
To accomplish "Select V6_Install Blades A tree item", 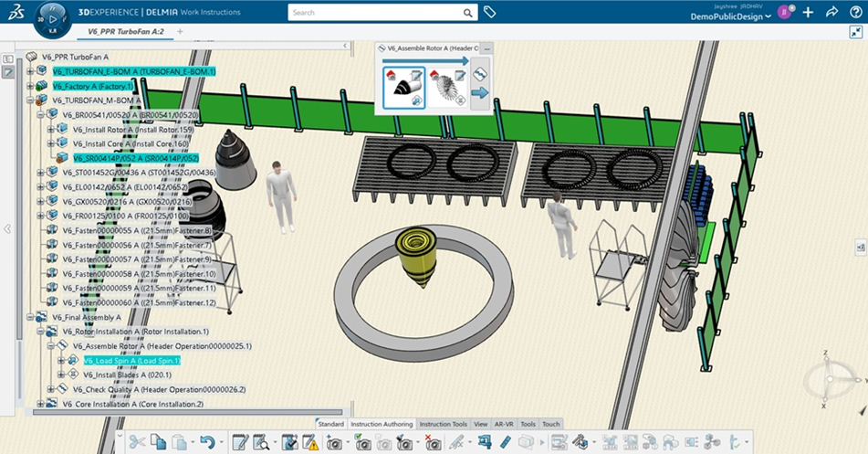I will coord(126,375).
